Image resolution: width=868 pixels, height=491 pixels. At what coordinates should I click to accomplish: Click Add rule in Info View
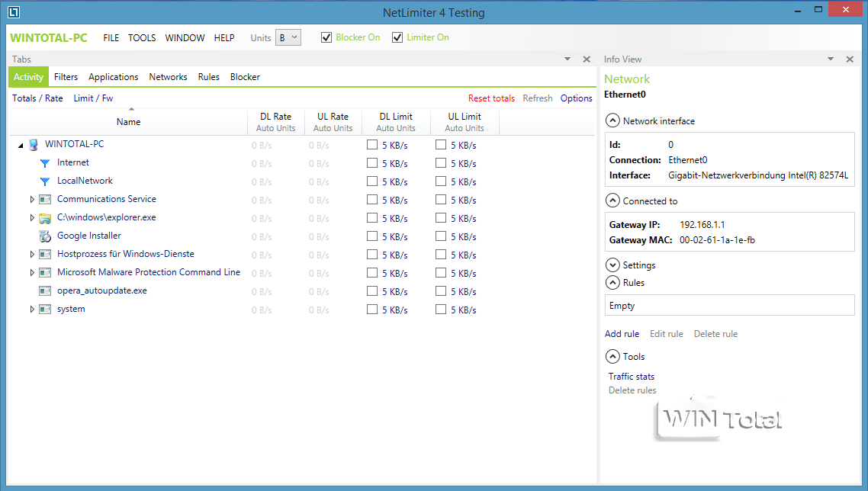coord(622,334)
